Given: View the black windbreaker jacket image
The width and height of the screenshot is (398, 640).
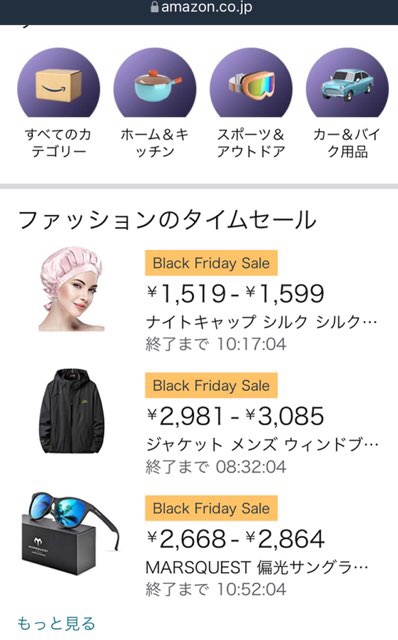Looking at the screenshot, I should tap(71, 411).
